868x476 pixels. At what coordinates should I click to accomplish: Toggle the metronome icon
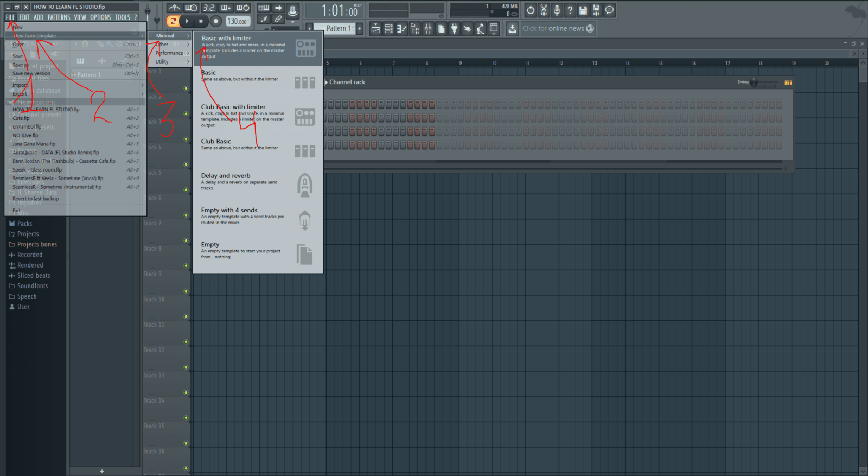coord(174,8)
